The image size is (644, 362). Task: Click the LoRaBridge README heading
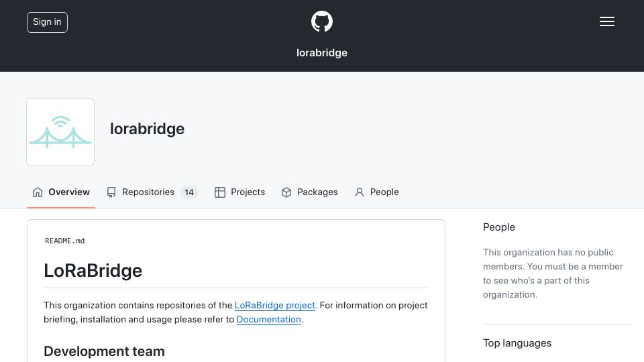click(93, 271)
